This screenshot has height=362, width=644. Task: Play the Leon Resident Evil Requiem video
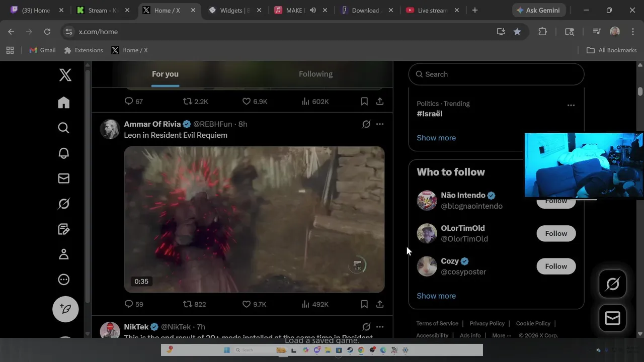(254, 219)
